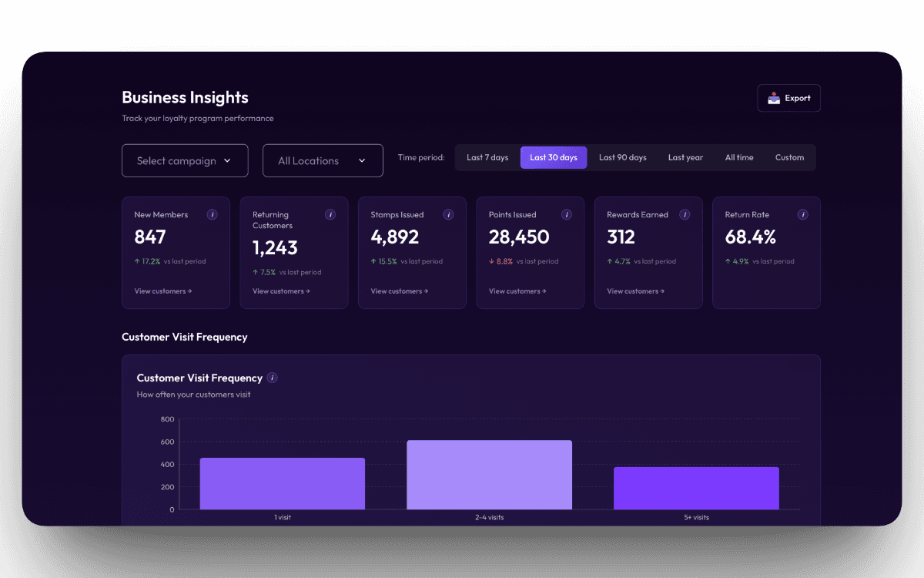Expand the All Locations dropdown
924x578 pixels.
point(323,160)
